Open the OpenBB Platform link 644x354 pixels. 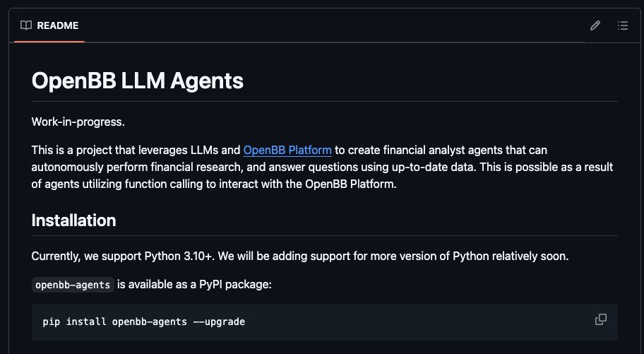(x=287, y=150)
